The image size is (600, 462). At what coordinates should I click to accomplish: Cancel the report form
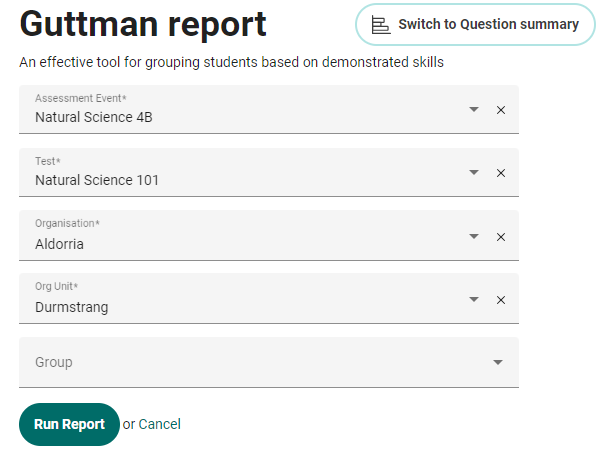point(160,424)
